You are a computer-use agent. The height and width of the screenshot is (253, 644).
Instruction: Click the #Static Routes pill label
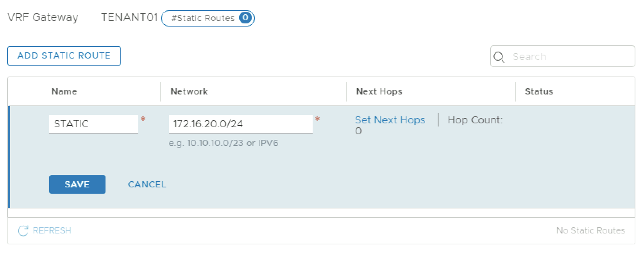[203, 18]
